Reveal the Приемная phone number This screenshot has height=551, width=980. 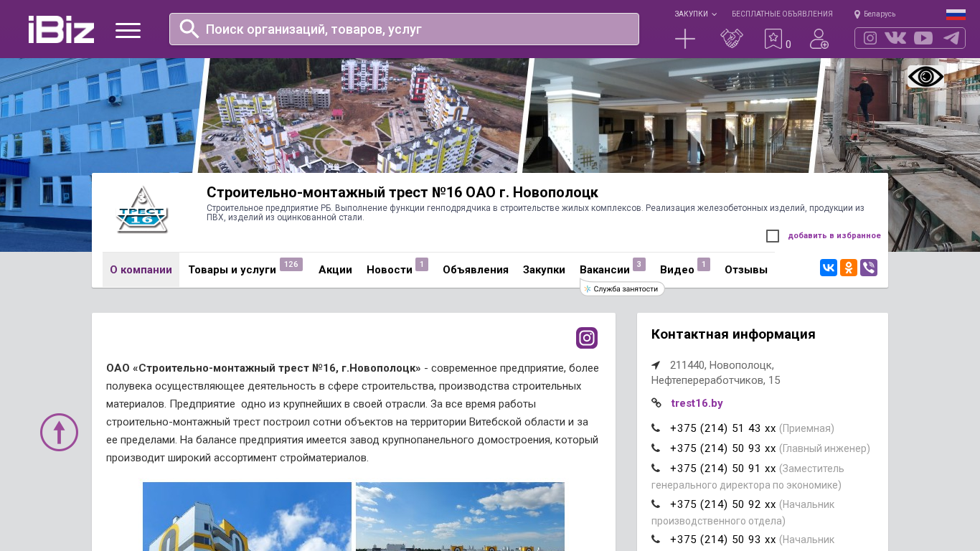[723, 428]
